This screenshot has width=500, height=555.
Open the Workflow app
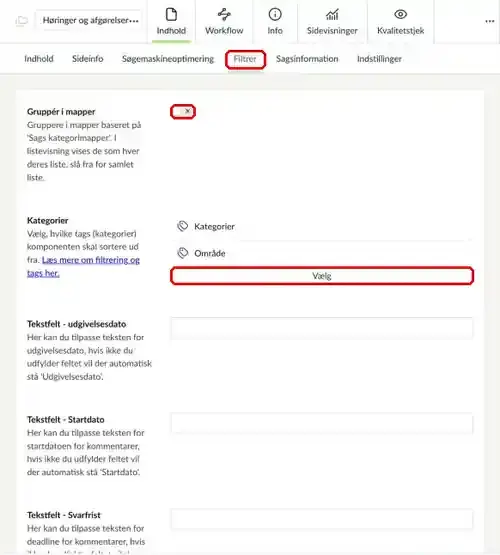point(224,22)
